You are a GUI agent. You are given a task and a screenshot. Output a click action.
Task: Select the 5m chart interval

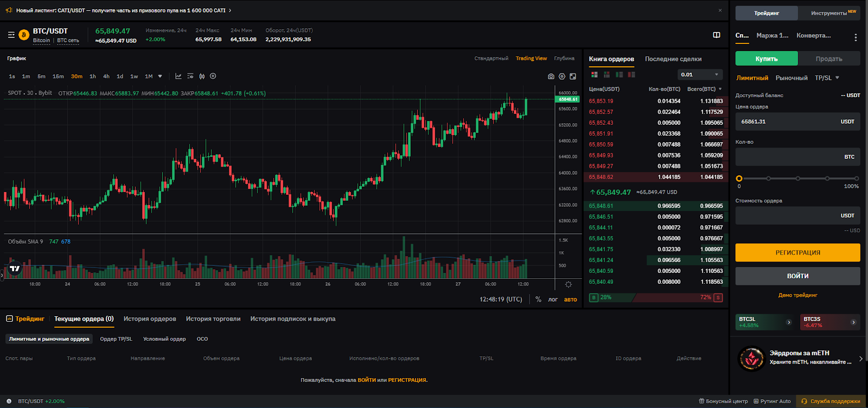pyautogui.click(x=41, y=76)
